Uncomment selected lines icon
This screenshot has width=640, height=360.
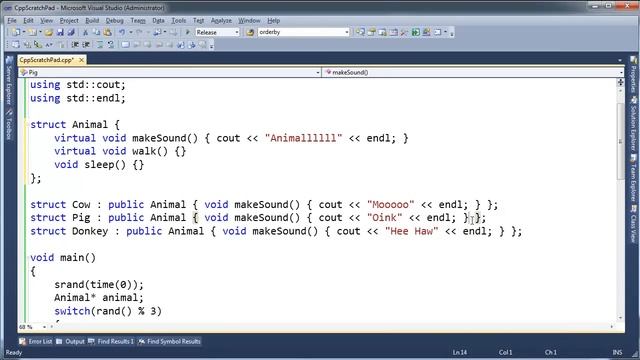[x=111, y=45]
